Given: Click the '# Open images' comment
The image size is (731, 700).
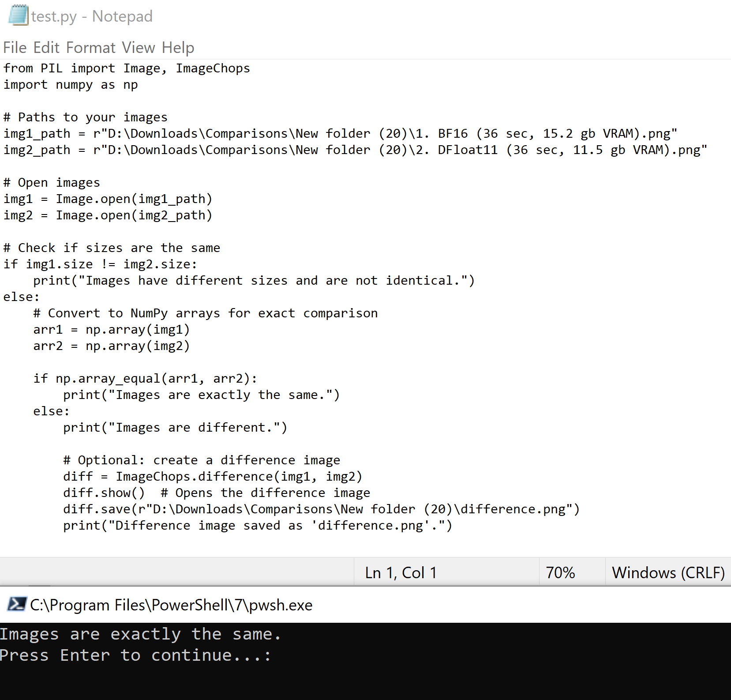Looking at the screenshot, I should click(52, 183).
